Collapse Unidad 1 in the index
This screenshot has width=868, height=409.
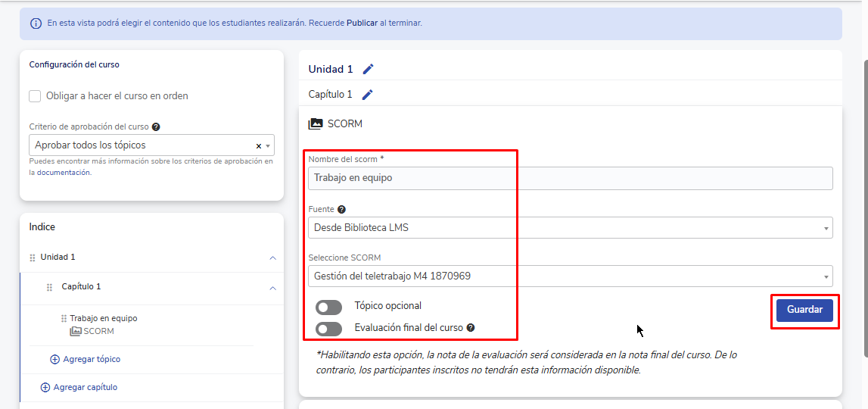(272, 258)
